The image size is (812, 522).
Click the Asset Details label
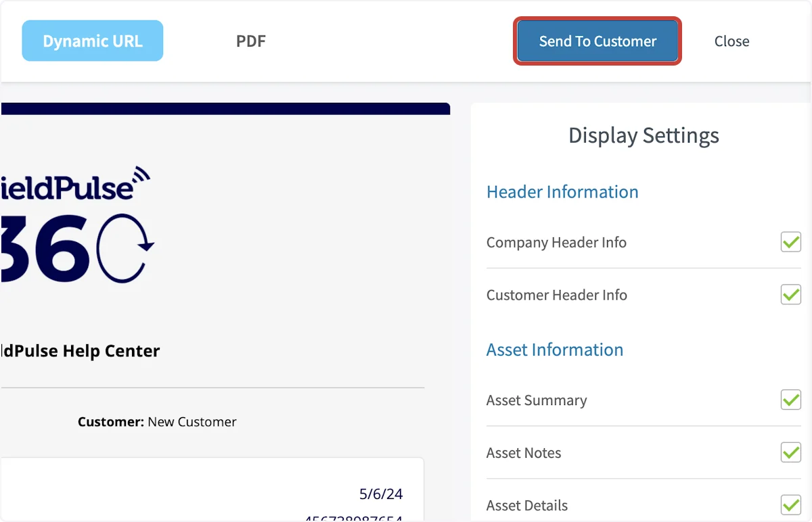[527, 505]
